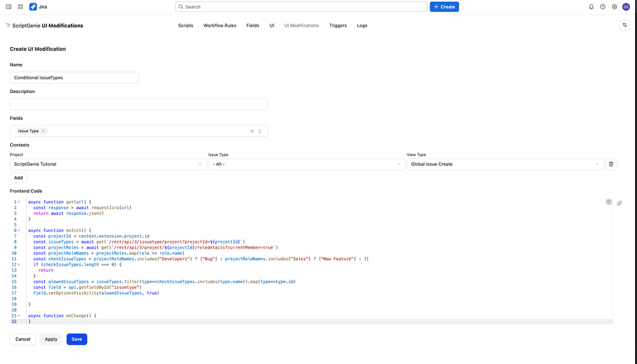Click the ScriptGenie logo icon
Screen dimensions: 637x364
(x=8, y=25)
